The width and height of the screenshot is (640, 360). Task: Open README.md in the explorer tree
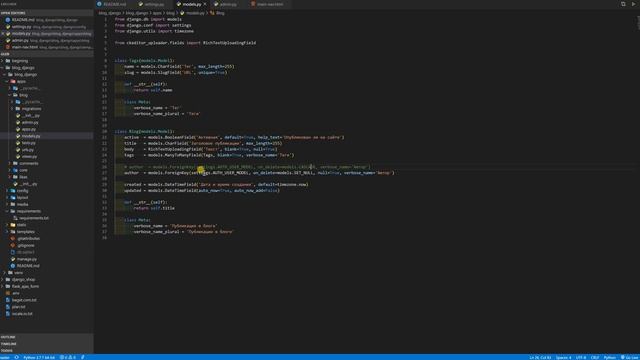[47, 266]
